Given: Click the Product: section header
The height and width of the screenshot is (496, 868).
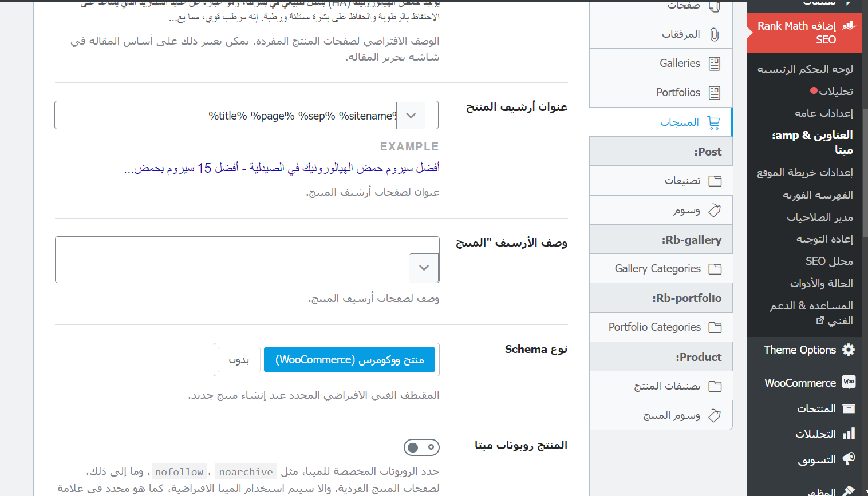Looking at the screenshot, I should click(661, 357).
